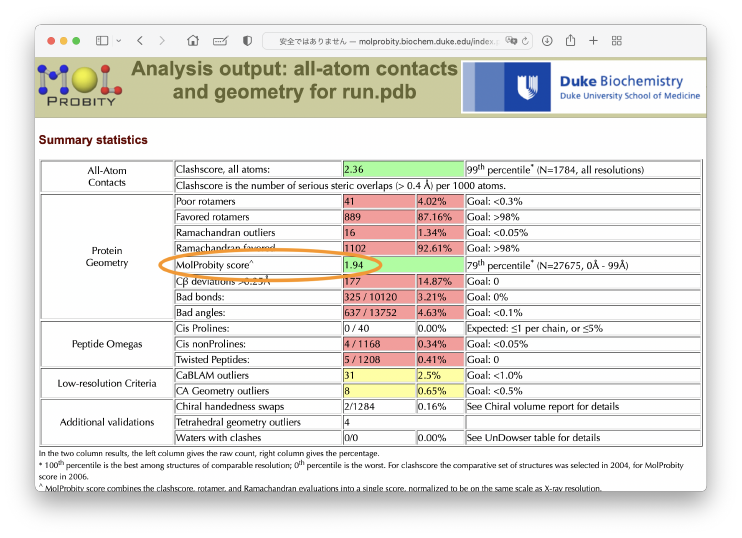Select the Bad angles count 637 / 13752
This screenshot has width=742, height=538.
point(371,312)
